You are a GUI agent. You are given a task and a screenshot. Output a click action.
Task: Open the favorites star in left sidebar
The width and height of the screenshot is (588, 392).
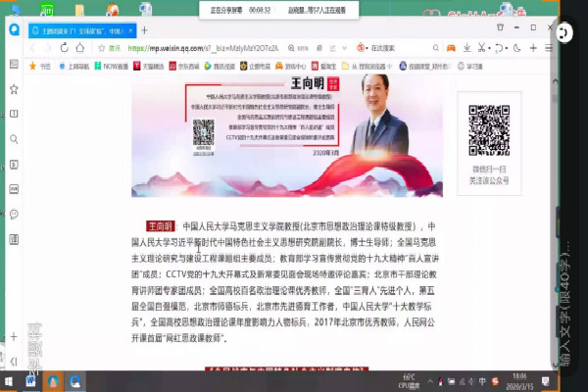(x=14, y=89)
